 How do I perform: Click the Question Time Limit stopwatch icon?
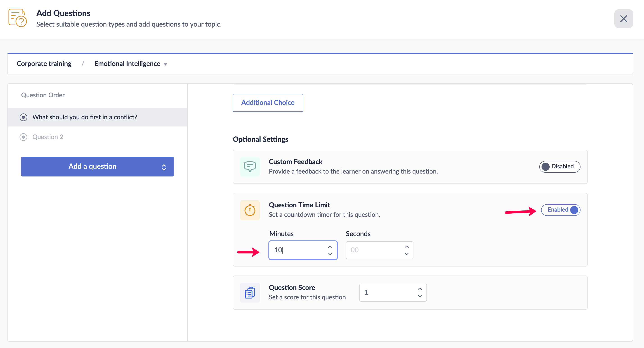[x=249, y=210]
